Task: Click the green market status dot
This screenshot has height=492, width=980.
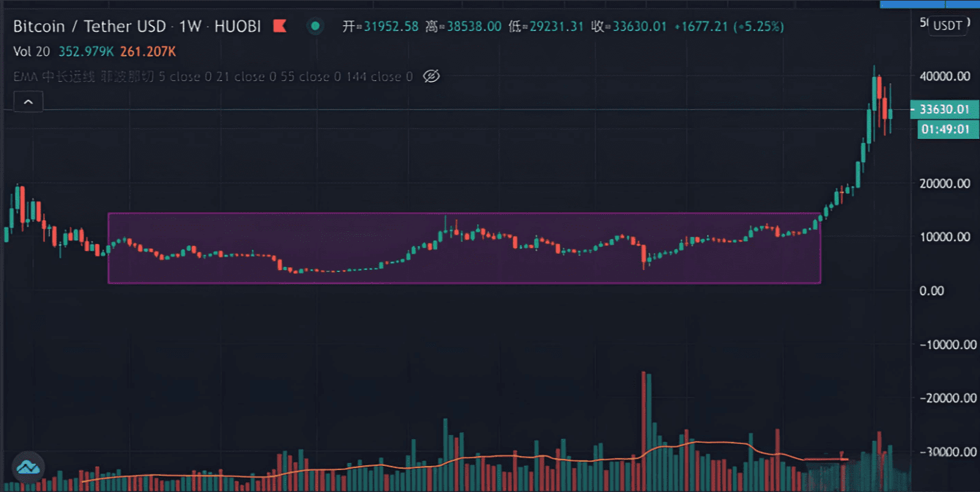Action: coord(315,27)
